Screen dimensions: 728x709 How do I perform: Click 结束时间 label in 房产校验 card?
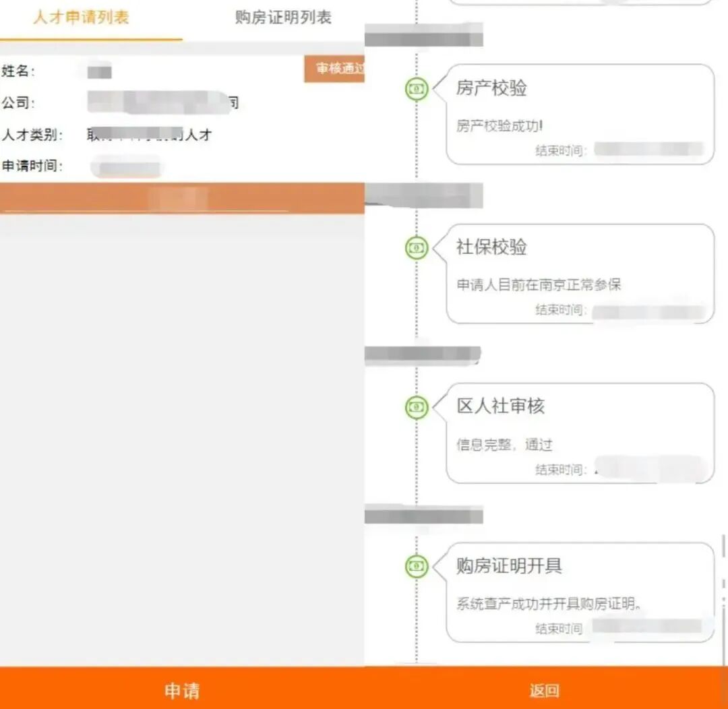[561, 151]
